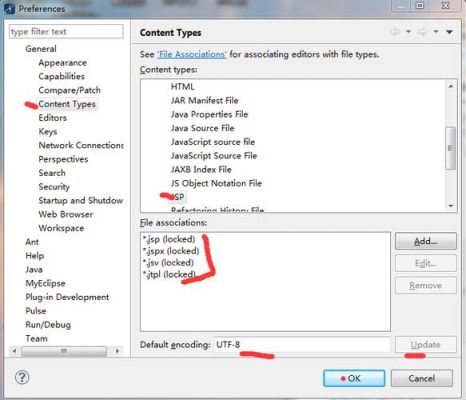The image size is (466, 400).
Task: Focus the type filter text box
Action: pos(66,32)
